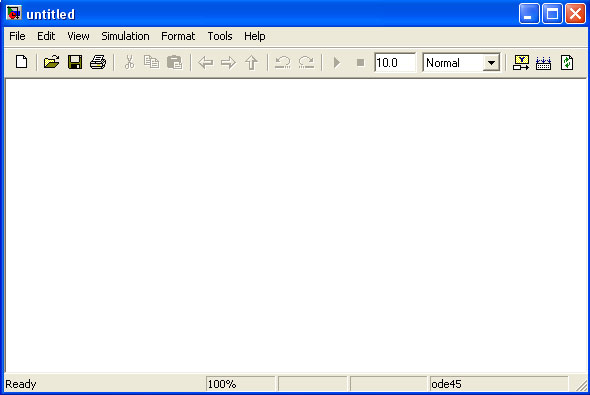Image resolution: width=590 pixels, height=395 pixels.
Task: Open the Format menu
Action: click(178, 36)
